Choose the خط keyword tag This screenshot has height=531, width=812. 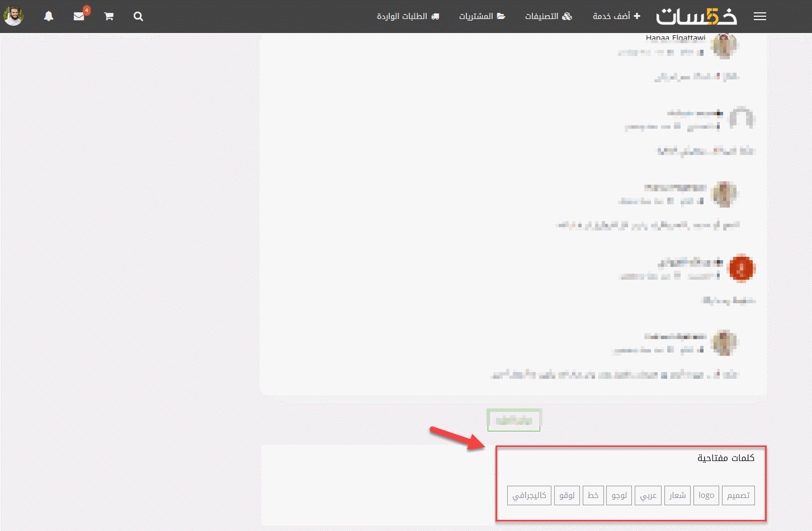tap(593, 495)
